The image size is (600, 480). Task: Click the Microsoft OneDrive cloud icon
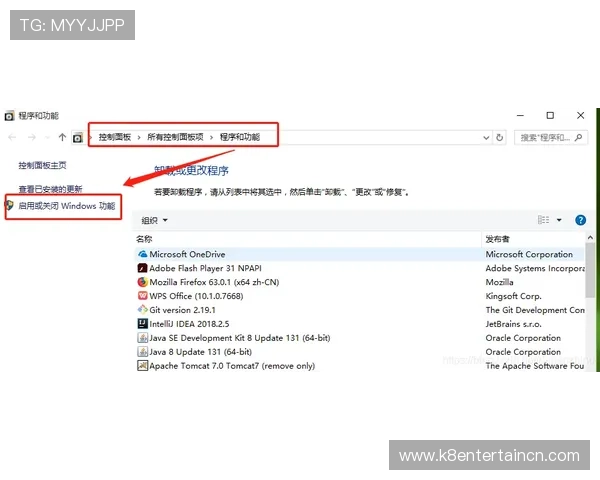(x=142, y=254)
